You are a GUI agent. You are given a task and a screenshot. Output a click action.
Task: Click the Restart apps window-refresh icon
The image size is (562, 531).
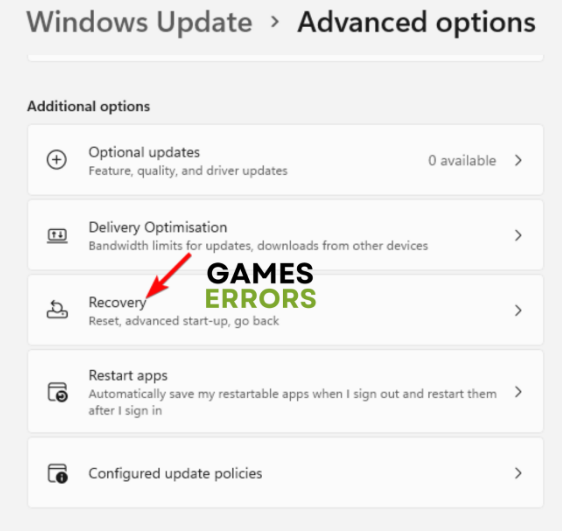click(58, 392)
